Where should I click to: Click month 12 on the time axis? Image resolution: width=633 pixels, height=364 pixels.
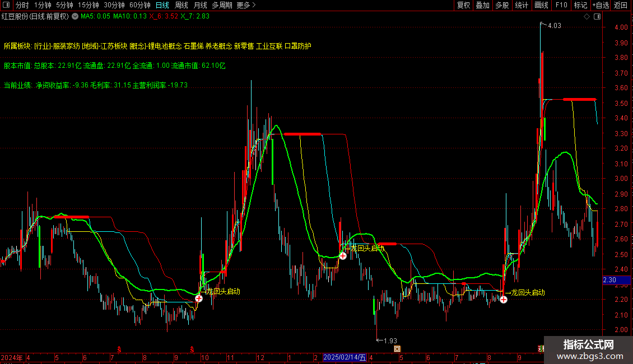point(260,357)
